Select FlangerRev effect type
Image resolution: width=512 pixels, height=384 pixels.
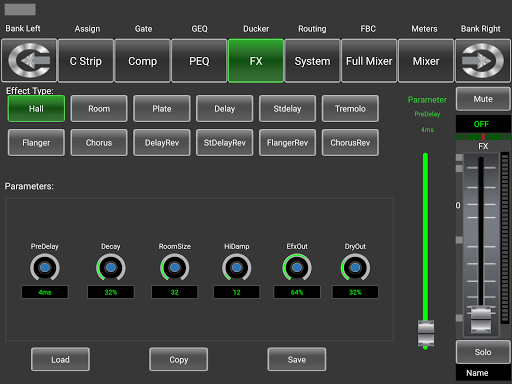tap(287, 143)
